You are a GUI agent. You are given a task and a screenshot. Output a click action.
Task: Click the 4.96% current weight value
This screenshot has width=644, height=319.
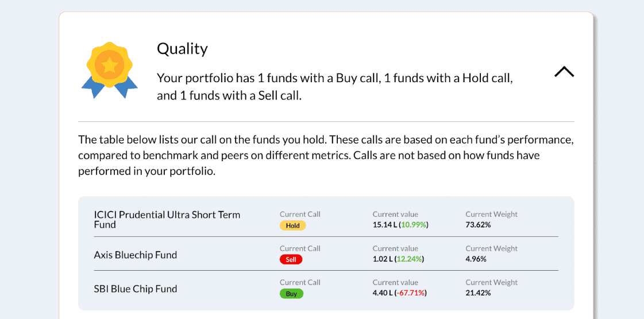(476, 259)
